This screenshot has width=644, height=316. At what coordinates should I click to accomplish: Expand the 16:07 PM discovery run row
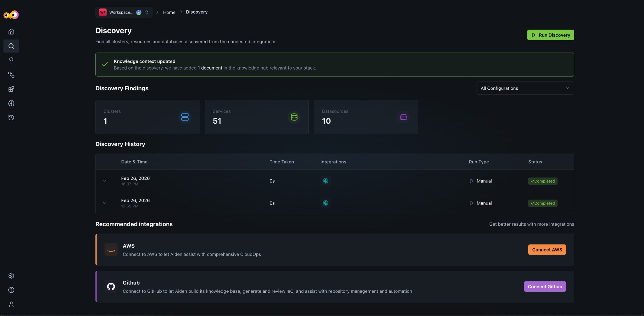pyautogui.click(x=105, y=181)
